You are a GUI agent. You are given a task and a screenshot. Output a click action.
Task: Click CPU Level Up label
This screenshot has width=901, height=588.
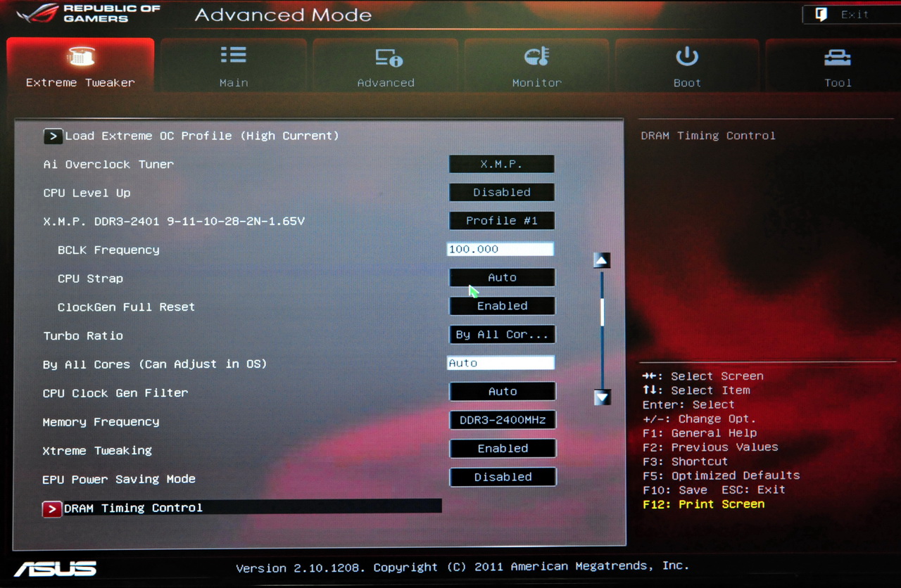(x=87, y=193)
